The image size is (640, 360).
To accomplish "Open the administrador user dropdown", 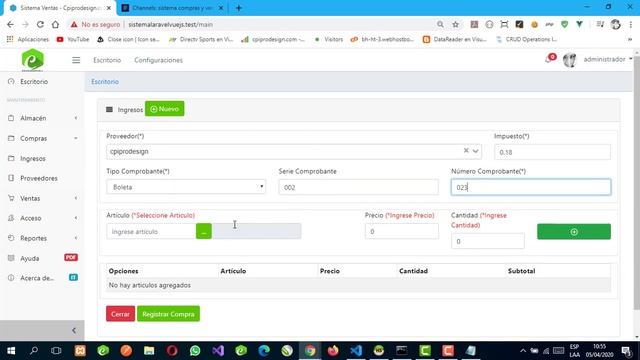I will tap(608, 60).
